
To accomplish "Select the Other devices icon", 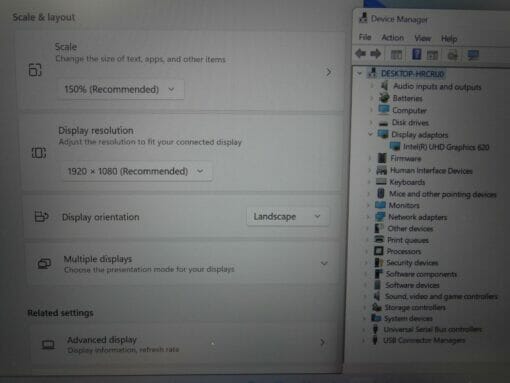I will coord(379,228).
